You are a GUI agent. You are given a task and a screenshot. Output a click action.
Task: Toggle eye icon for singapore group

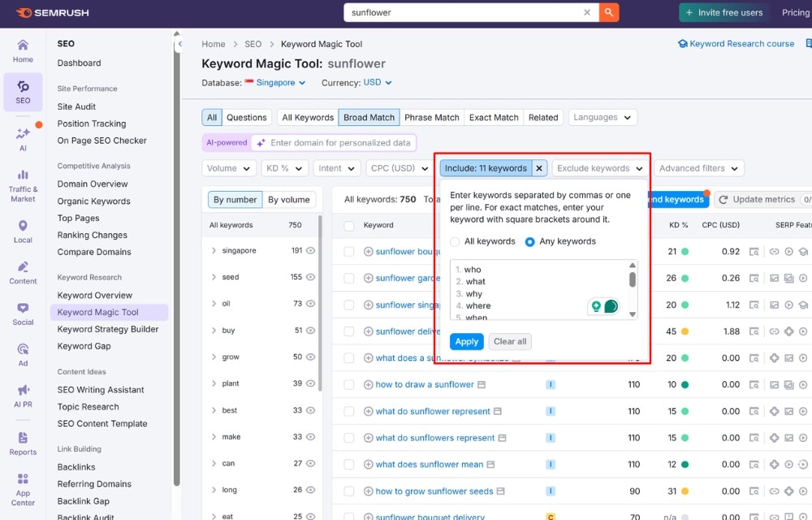click(311, 250)
